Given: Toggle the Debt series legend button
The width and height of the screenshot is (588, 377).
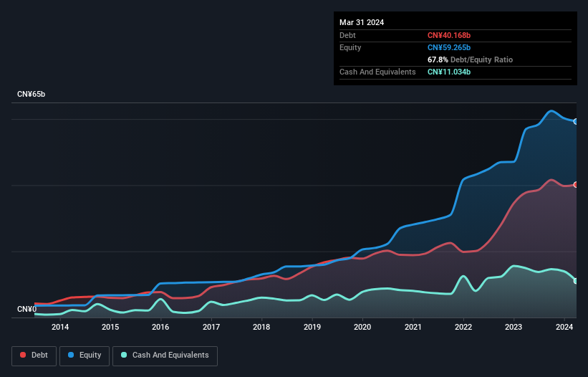Looking at the screenshot, I should (x=34, y=355).
